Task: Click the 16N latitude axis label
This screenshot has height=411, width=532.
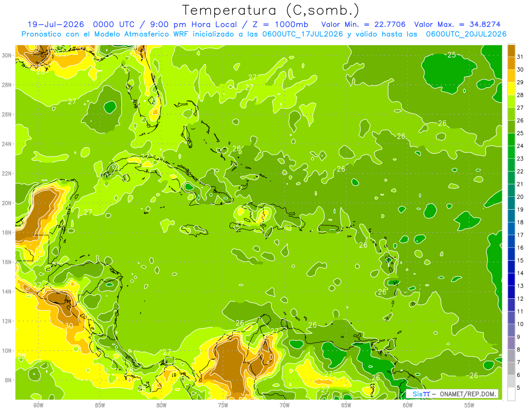Action: [x=6, y=262]
